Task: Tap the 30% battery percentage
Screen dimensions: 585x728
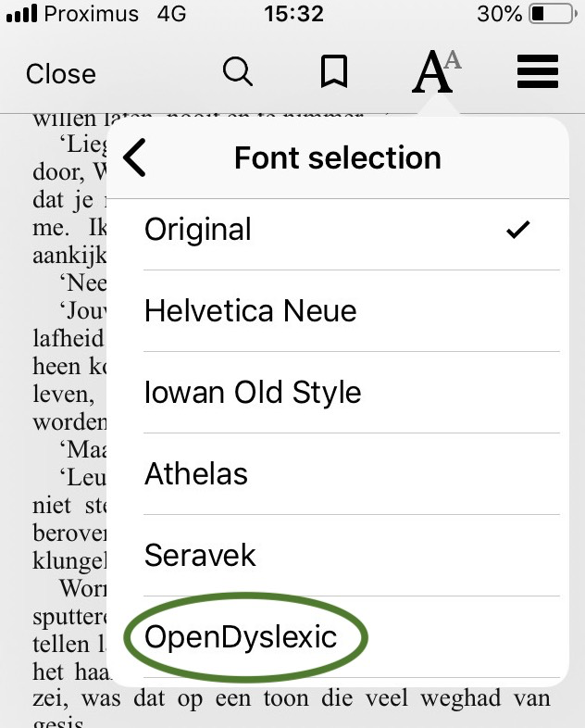Action: 500,15
